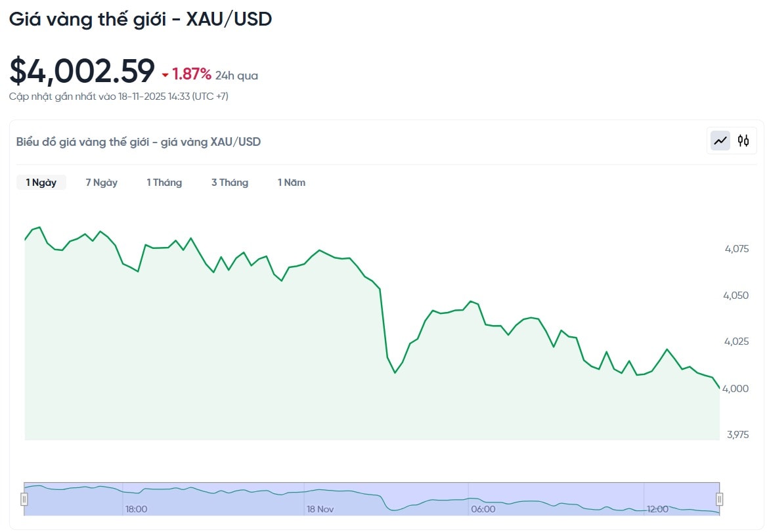Click the 4,075 y-axis price label
This screenshot has height=532, width=769.
(x=736, y=249)
